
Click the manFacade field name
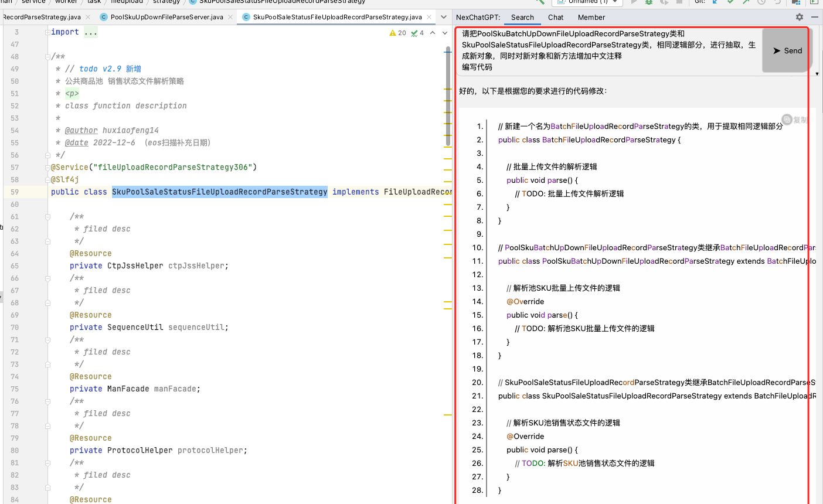coord(175,389)
